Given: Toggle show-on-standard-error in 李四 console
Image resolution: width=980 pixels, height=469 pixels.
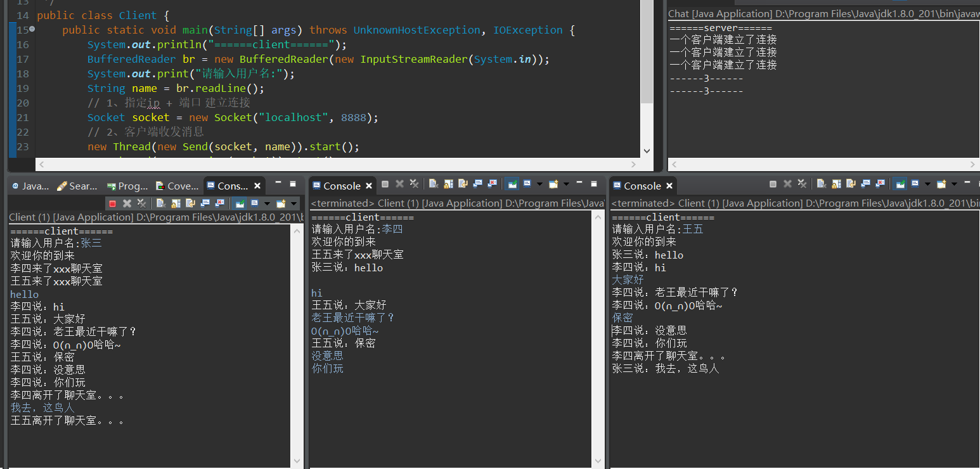Looking at the screenshot, I should click(x=493, y=184).
